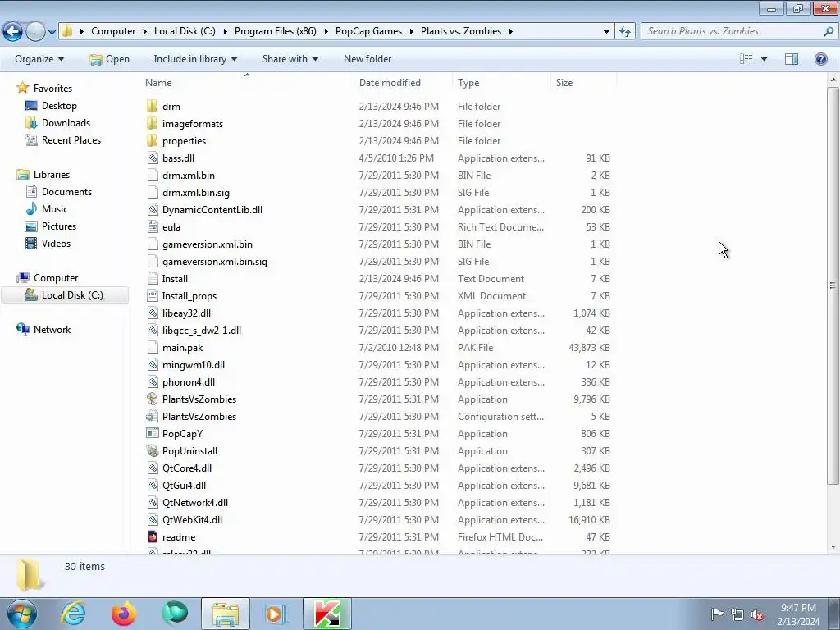
Task: Open the Organize menu
Action: [39, 59]
